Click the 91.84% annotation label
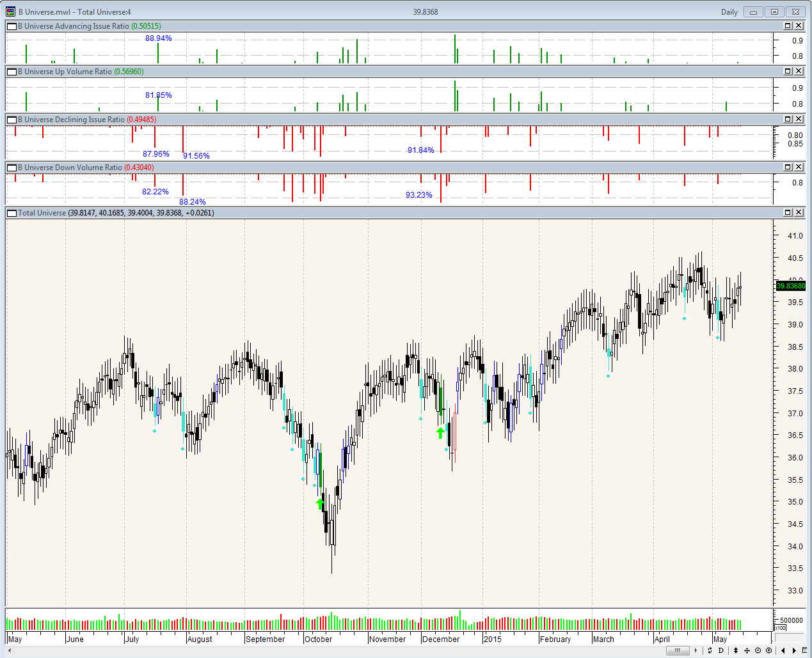This screenshot has width=812, height=658. coord(421,150)
